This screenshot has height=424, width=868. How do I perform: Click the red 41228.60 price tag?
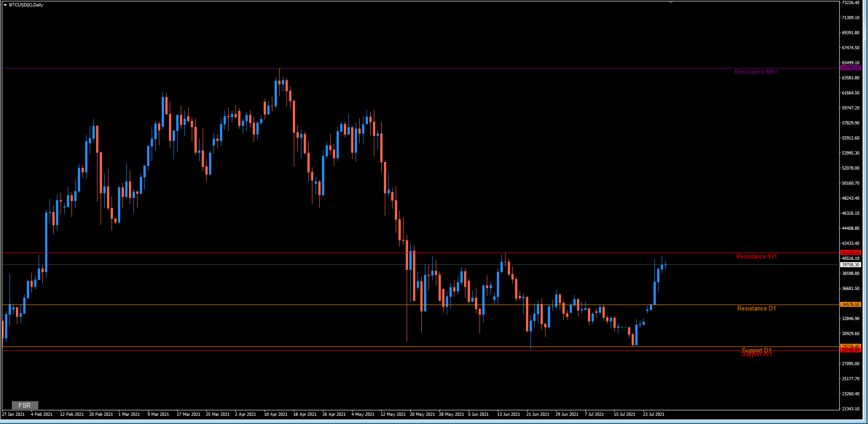(850, 253)
